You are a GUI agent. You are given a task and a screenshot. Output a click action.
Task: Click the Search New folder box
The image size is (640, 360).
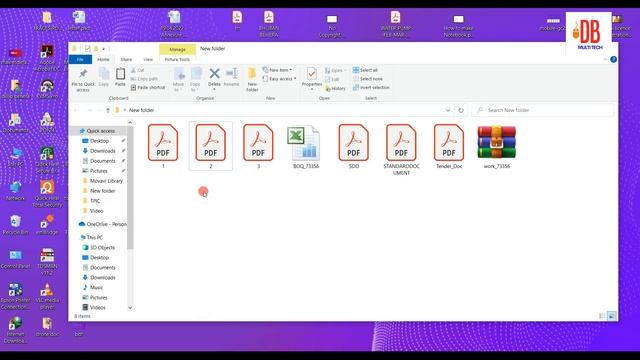click(543, 110)
